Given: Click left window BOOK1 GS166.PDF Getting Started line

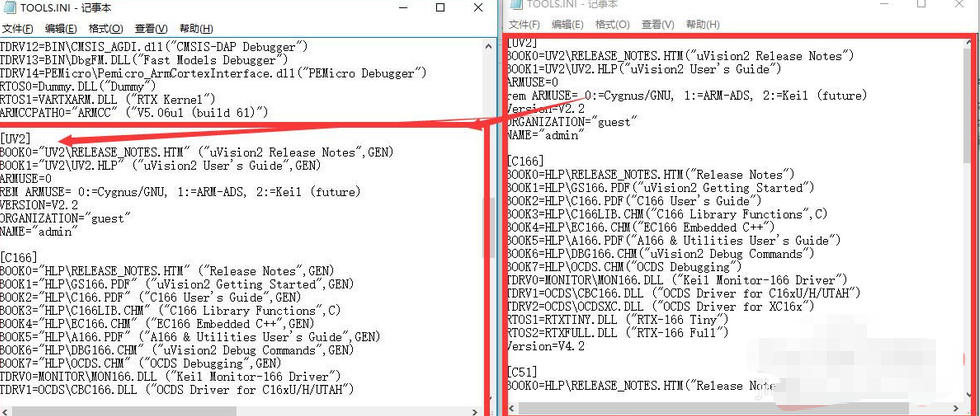Looking at the screenshot, I should point(177,284).
